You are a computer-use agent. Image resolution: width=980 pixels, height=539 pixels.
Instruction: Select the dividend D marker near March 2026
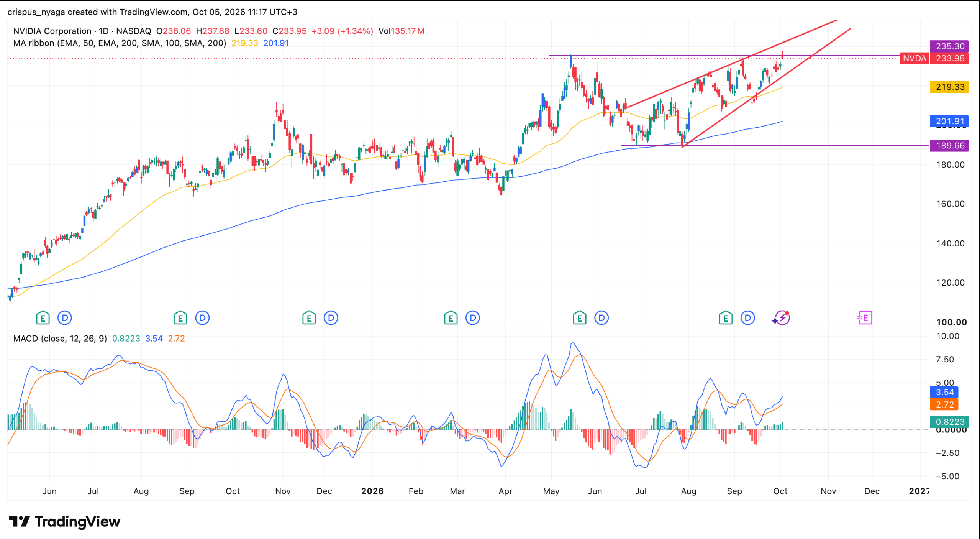(x=473, y=318)
